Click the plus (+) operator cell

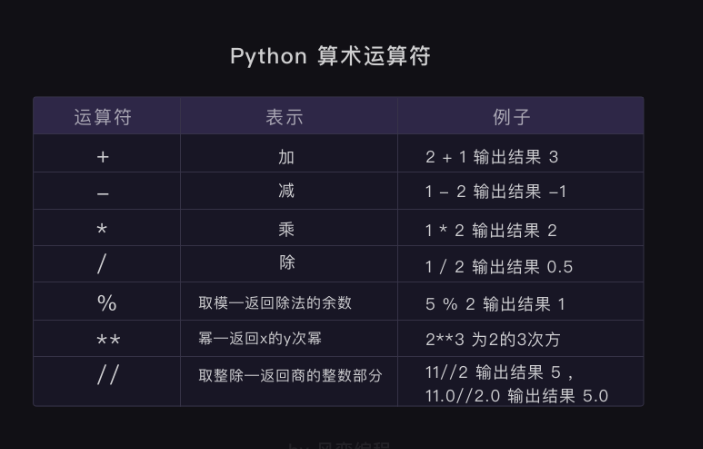103,158
